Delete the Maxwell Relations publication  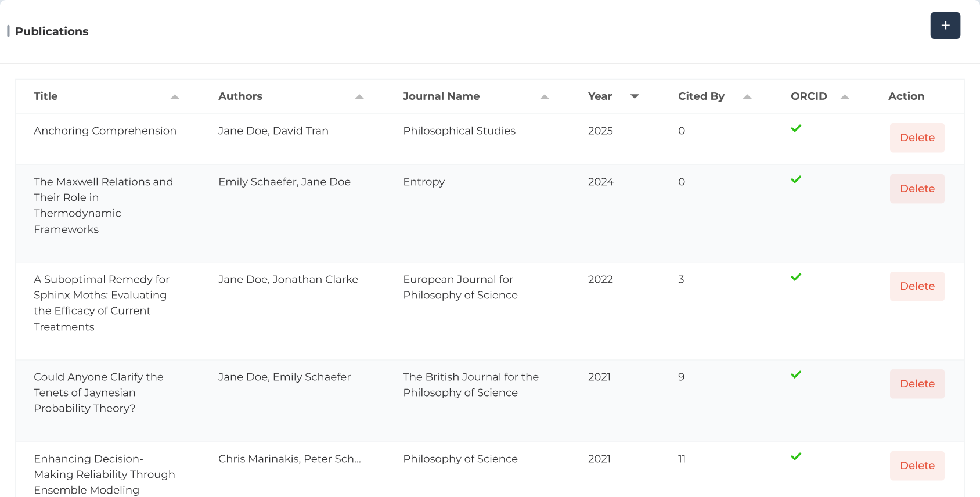pos(917,189)
